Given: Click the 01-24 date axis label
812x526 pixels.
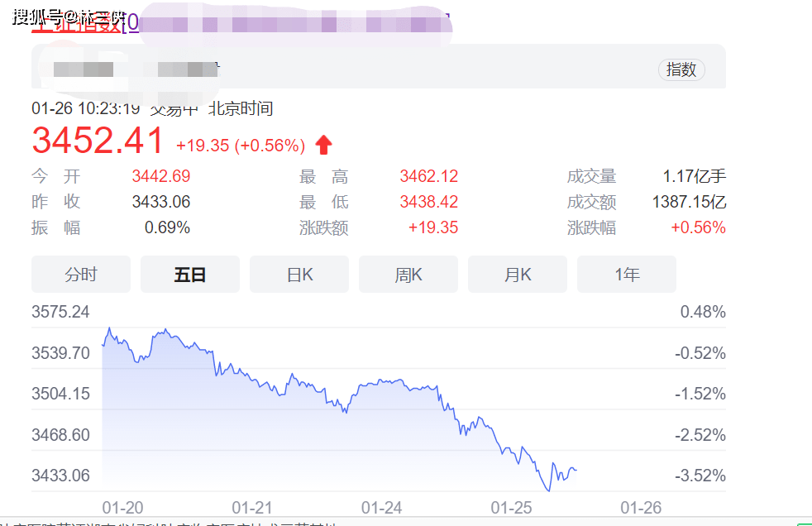Looking at the screenshot, I should tap(382, 506).
